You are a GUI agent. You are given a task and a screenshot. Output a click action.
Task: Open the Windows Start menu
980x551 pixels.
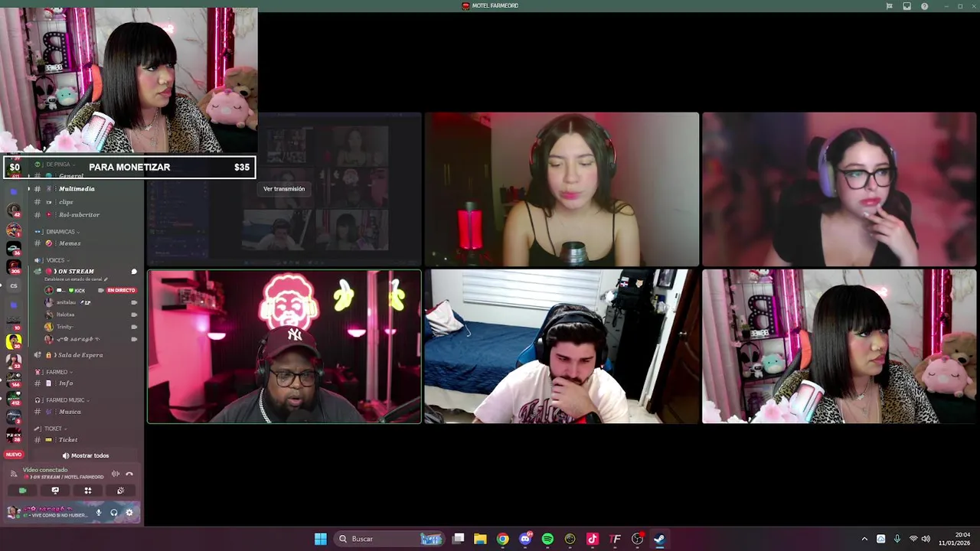tap(321, 539)
